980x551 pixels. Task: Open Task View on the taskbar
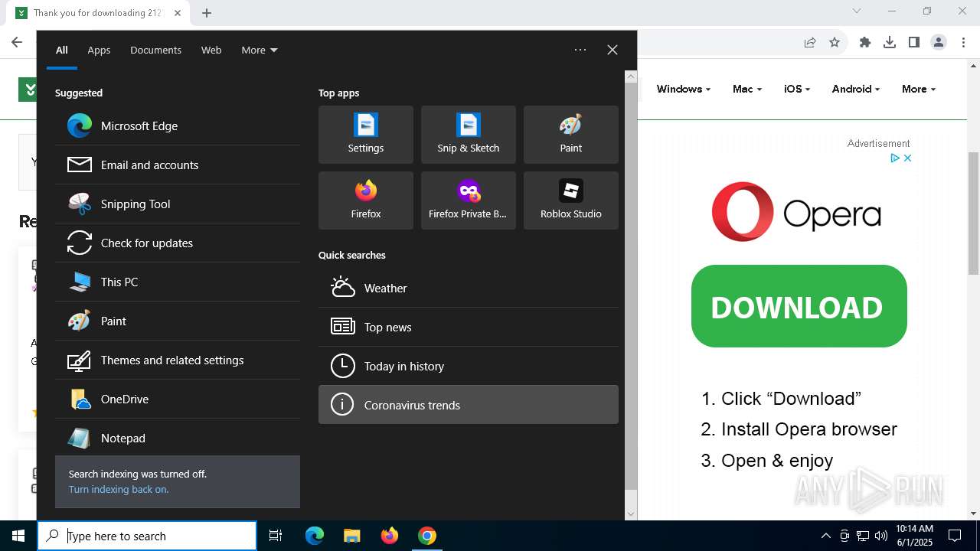[276, 536]
